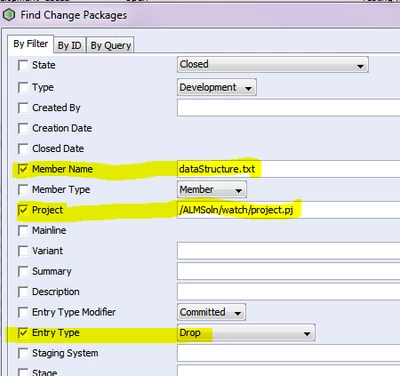Tick the Staging System checkbox

pos(23,353)
